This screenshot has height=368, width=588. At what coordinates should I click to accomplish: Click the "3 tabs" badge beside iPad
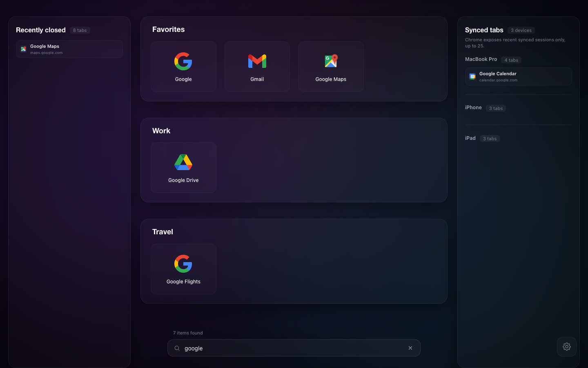coord(490,139)
